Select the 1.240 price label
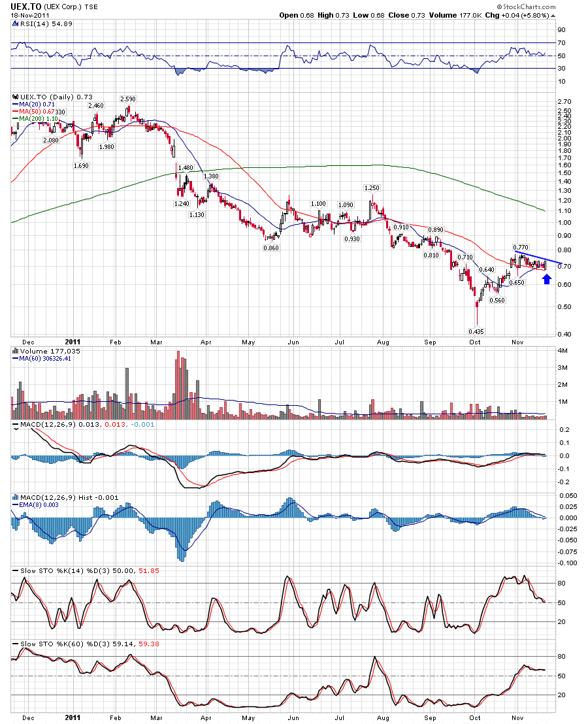 pyautogui.click(x=182, y=204)
